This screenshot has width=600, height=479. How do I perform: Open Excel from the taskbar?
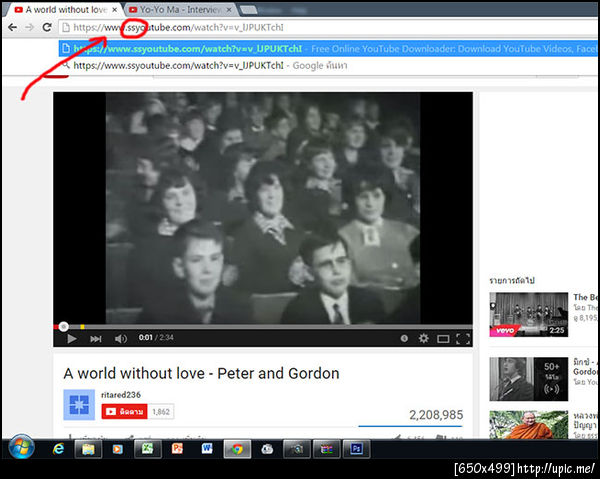(147, 449)
